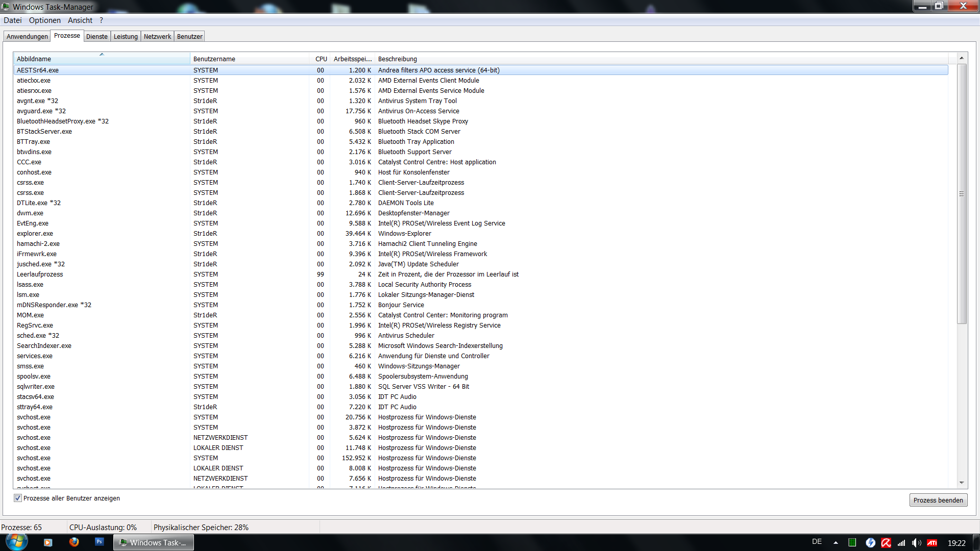This screenshot has width=980, height=551.
Task: Click the green CPU meter tray icon
Action: click(852, 543)
